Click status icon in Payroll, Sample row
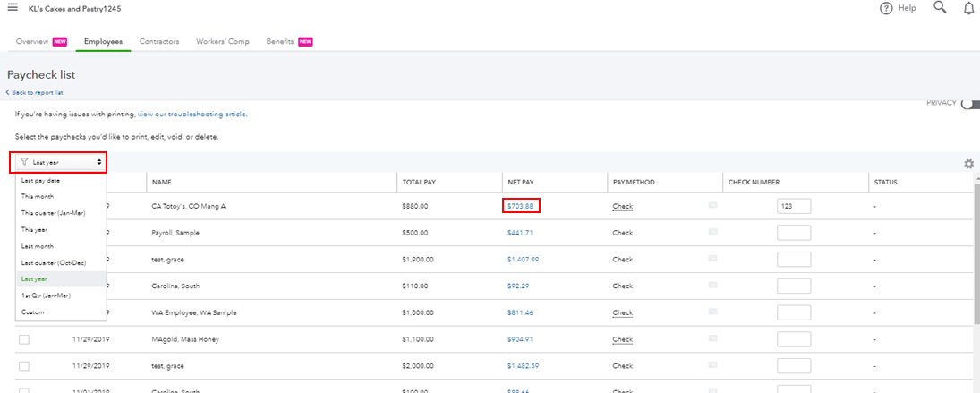Screen dimensions: 980x393 712,232
